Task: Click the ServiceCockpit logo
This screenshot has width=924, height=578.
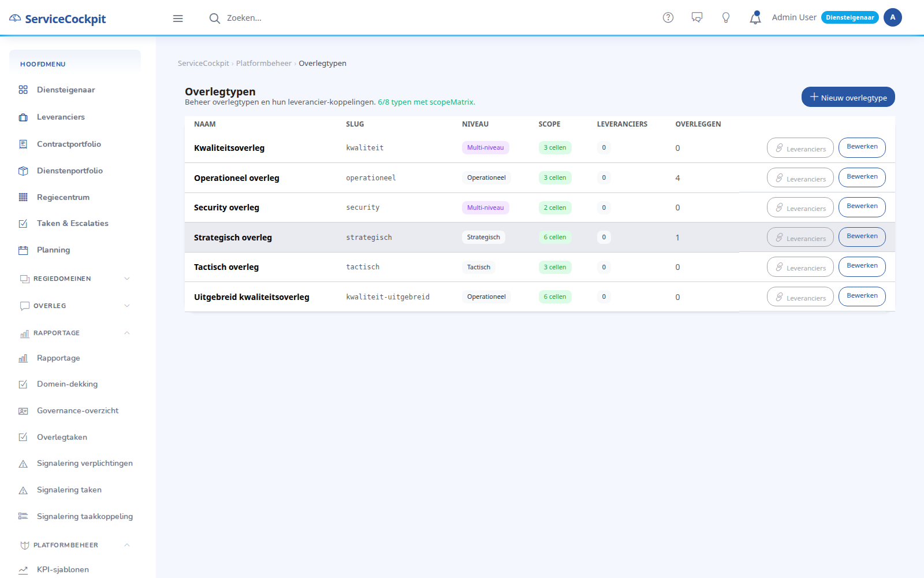Action: point(58,19)
